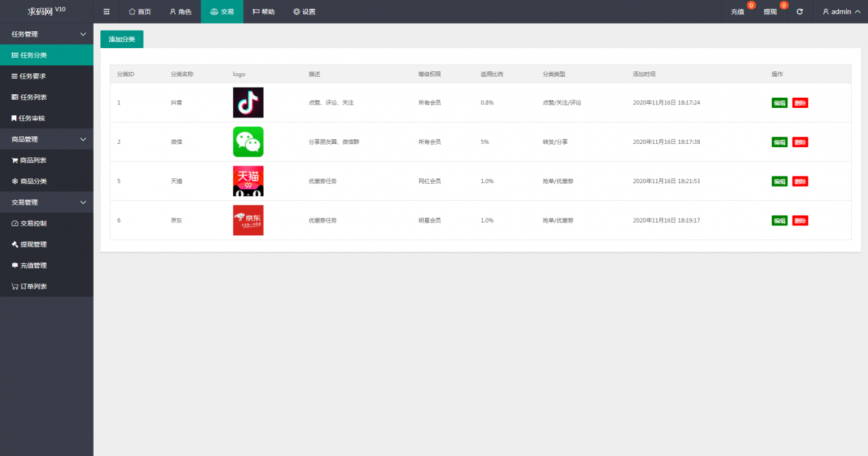868x456 pixels.
Task: Click the 提现 notification link
Action: click(x=770, y=12)
